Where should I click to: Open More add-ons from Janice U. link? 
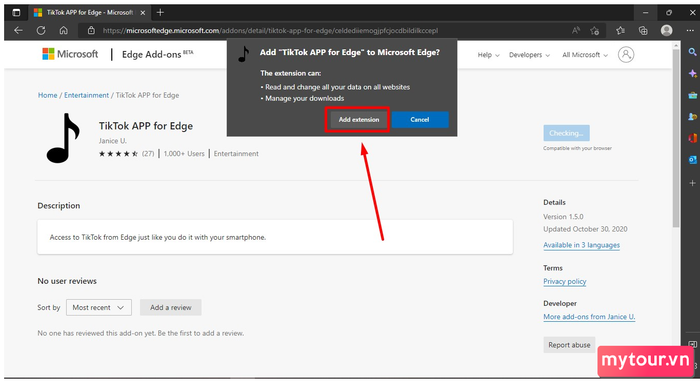point(589,317)
